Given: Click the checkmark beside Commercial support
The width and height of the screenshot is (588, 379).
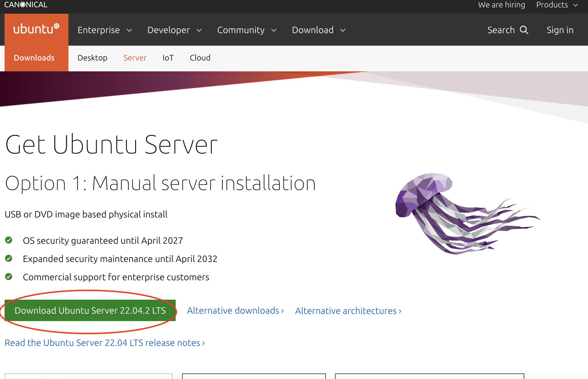Looking at the screenshot, I should (9, 277).
